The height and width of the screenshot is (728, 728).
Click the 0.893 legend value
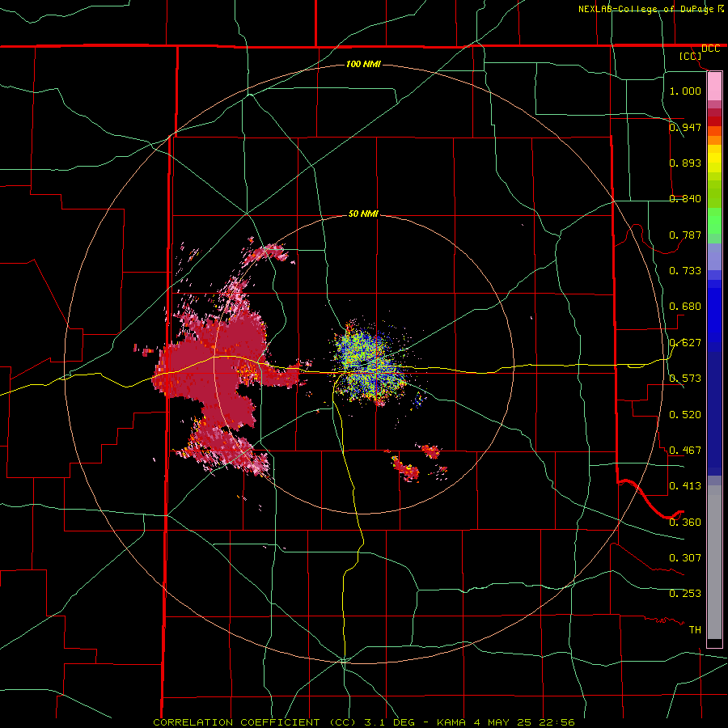coord(685,163)
